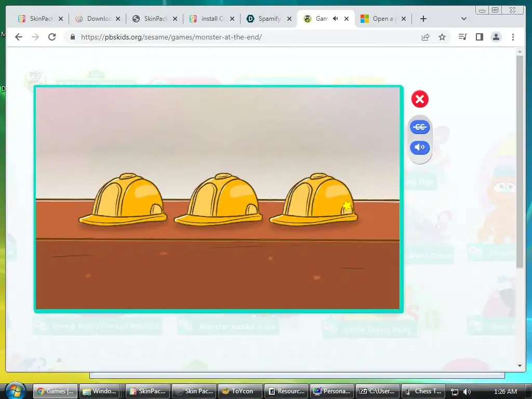Click the network tray icon
The width and height of the screenshot is (532, 399).
pyautogui.click(x=455, y=392)
